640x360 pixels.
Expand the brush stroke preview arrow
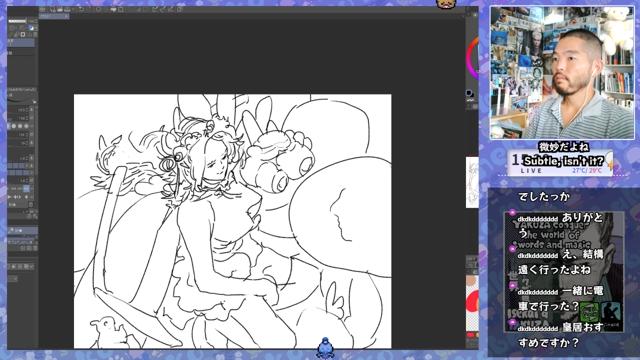35,102
